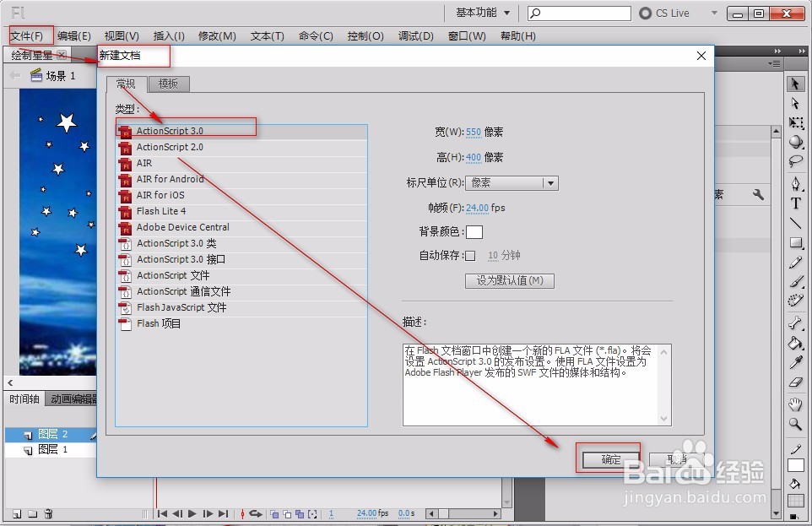The height and width of the screenshot is (526, 812).
Task: Select the Lasso tool
Action: [x=795, y=161]
